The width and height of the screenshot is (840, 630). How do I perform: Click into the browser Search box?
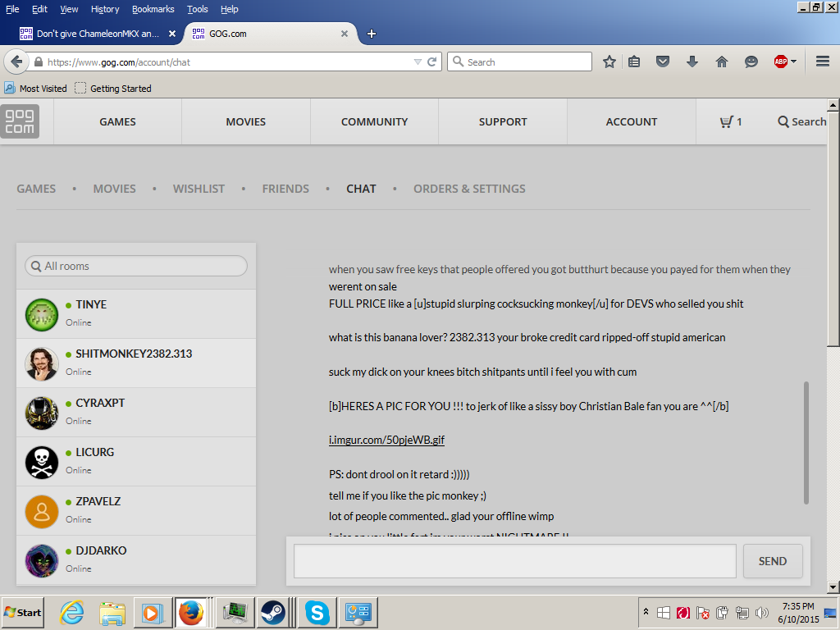pos(519,62)
